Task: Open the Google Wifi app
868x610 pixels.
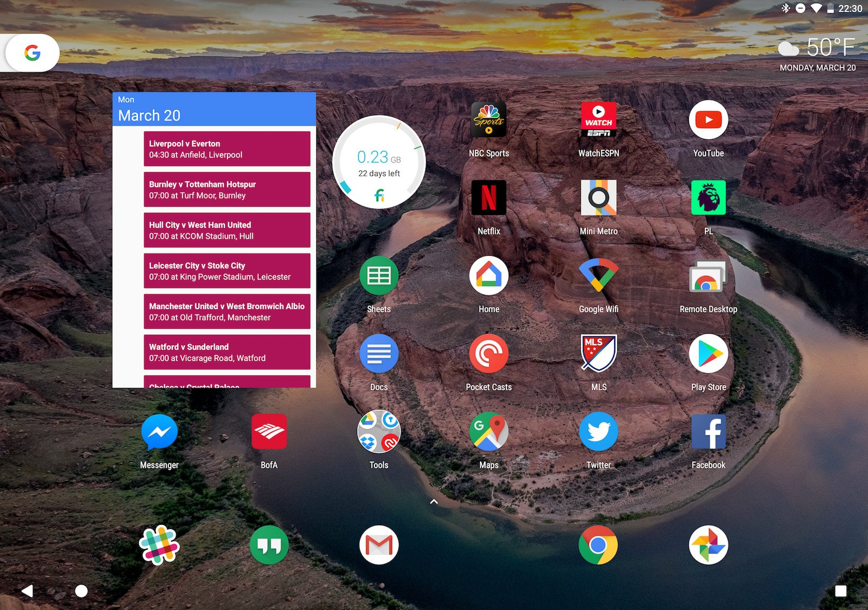Action: (x=598, y=275)
